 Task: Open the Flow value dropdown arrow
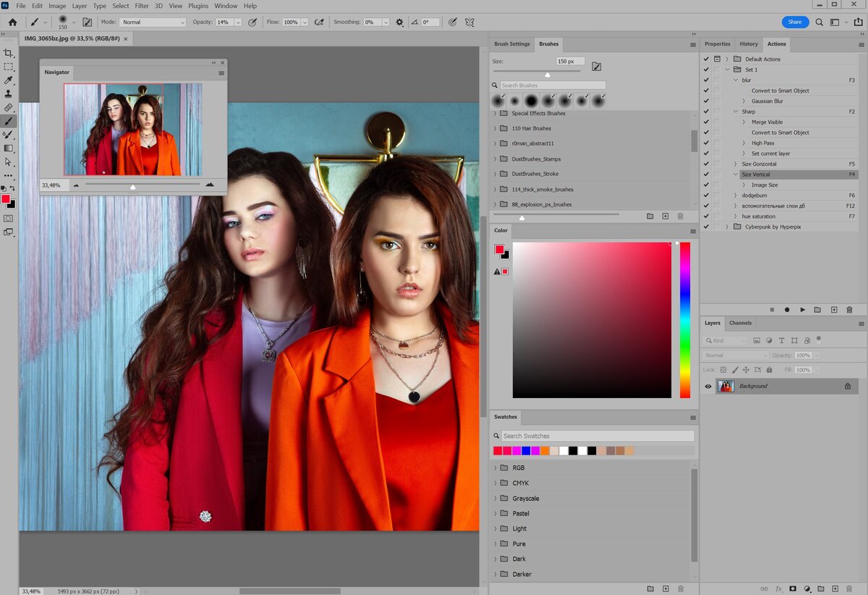pos(305,22)
